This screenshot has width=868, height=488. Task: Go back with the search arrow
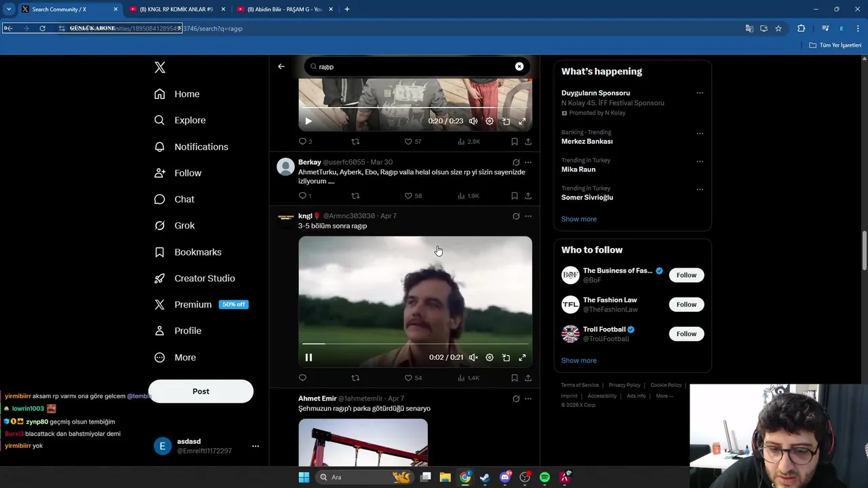[281, 66]
